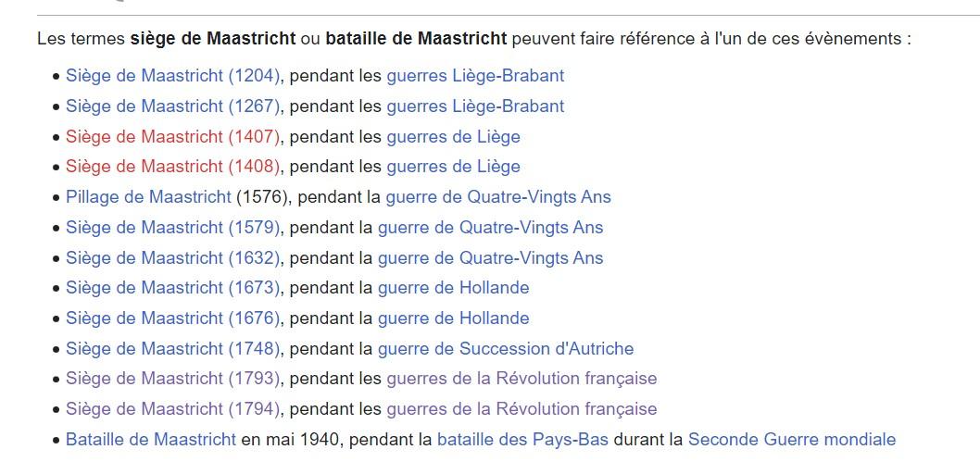Open the guerre de Succession d'Autriche link
Image resolution: width=980 pixels, height=462 pixels.
click(506, 348)
